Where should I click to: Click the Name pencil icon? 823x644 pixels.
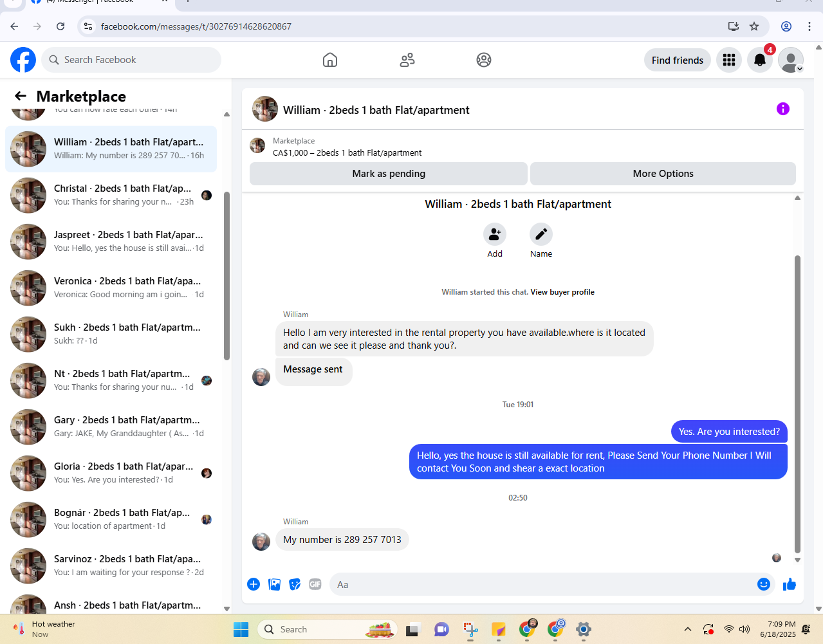pyautogui.click(x=541, y=234)
